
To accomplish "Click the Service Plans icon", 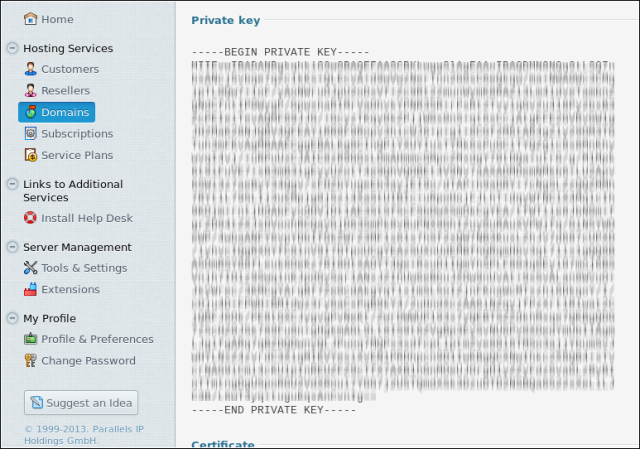I will [x=30, y=155].
